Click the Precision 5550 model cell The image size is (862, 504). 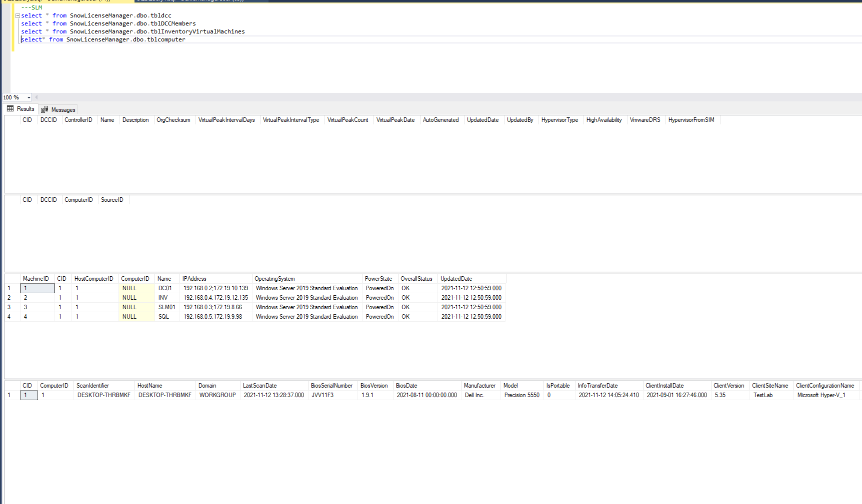tap(522, 395)
